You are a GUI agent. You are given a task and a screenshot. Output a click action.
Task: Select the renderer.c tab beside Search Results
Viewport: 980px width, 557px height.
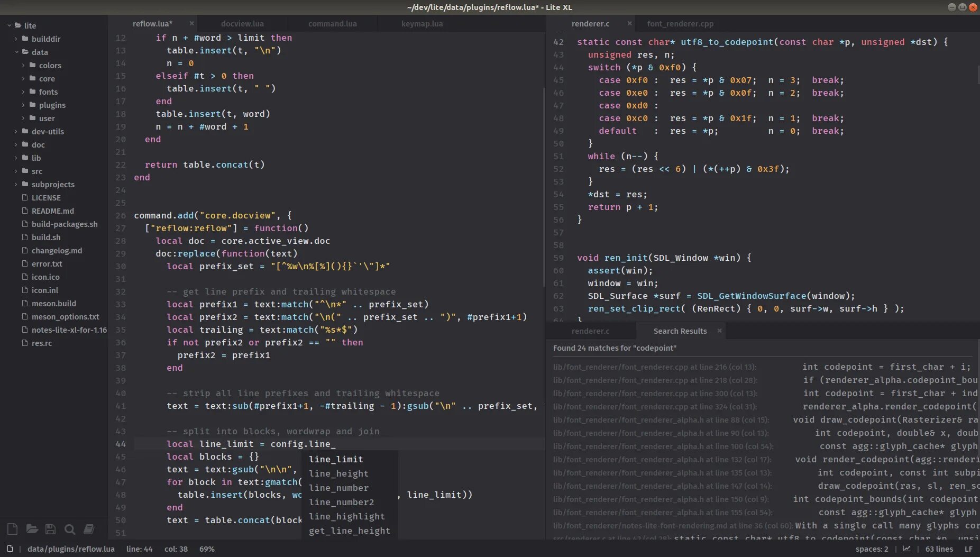click(x=590, y=331)
